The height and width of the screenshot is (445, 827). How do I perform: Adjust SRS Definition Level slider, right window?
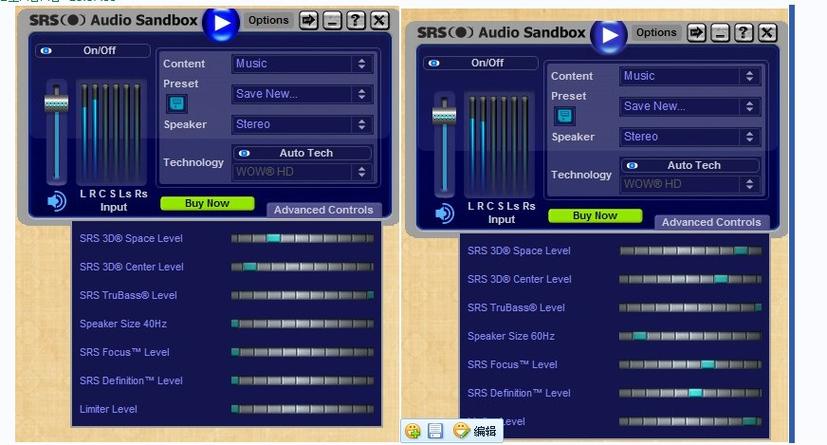pos(690,393)
